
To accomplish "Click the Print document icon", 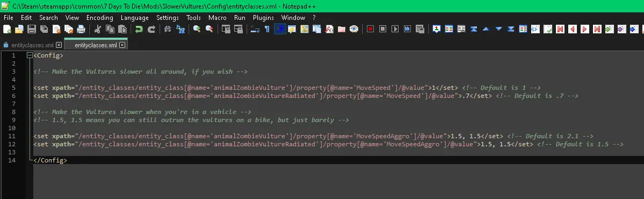I will 81,29.
